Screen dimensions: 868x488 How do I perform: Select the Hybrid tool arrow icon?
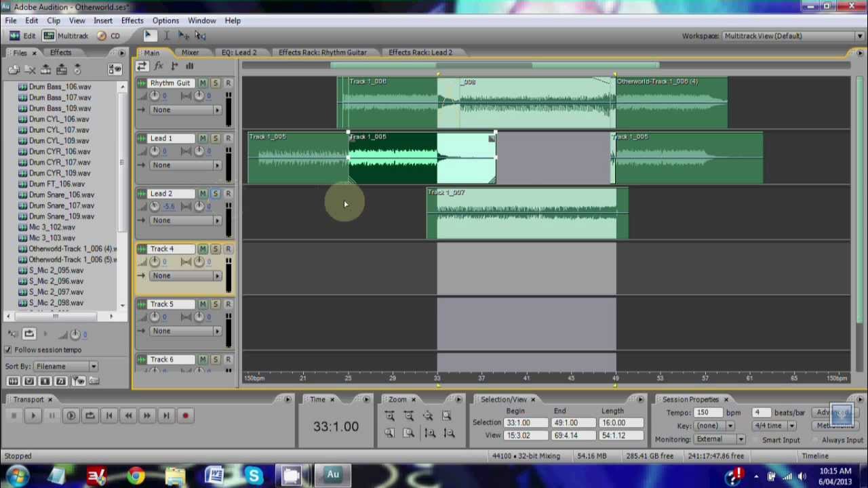(149, 35)
